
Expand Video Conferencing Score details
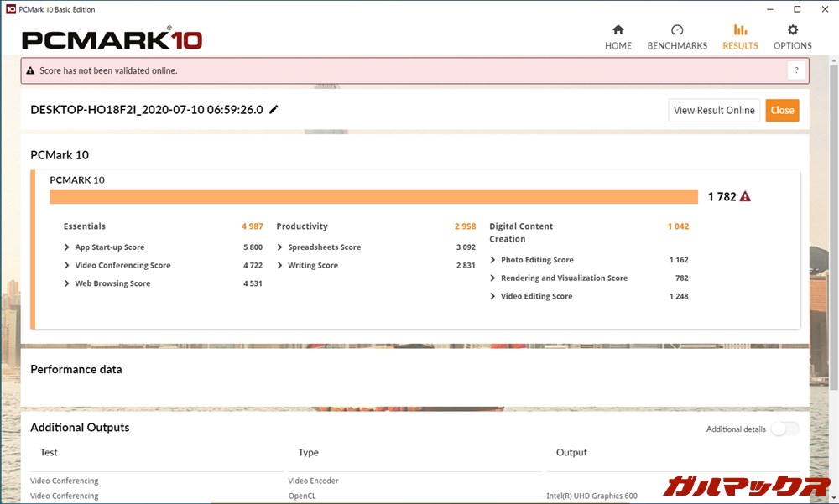pos(67,266)
